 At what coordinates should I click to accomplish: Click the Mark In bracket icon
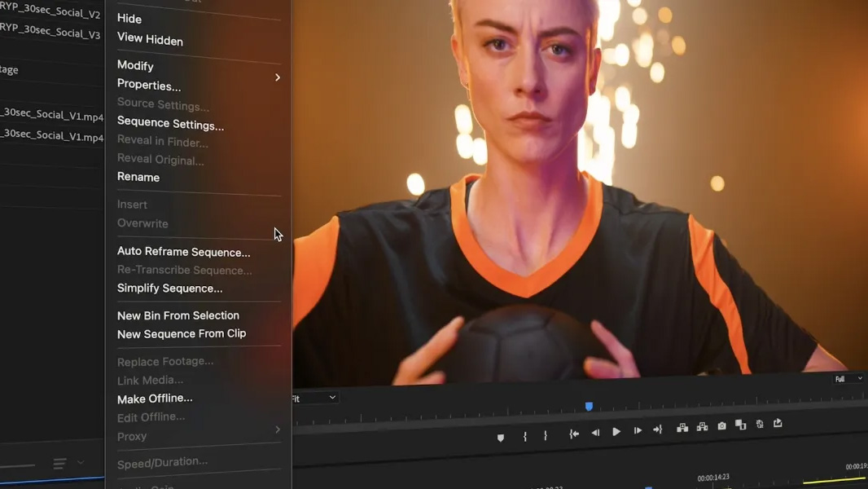point(525,437)
